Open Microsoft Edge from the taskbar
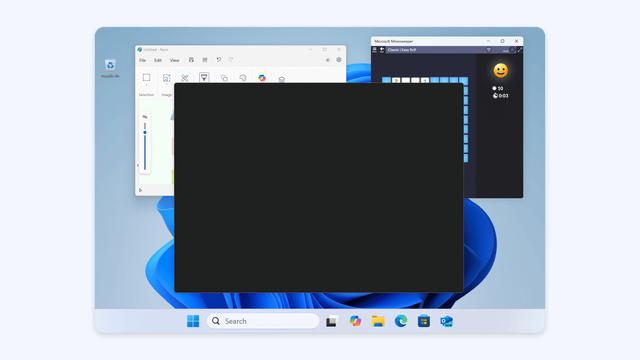 [x=401, y=321]
